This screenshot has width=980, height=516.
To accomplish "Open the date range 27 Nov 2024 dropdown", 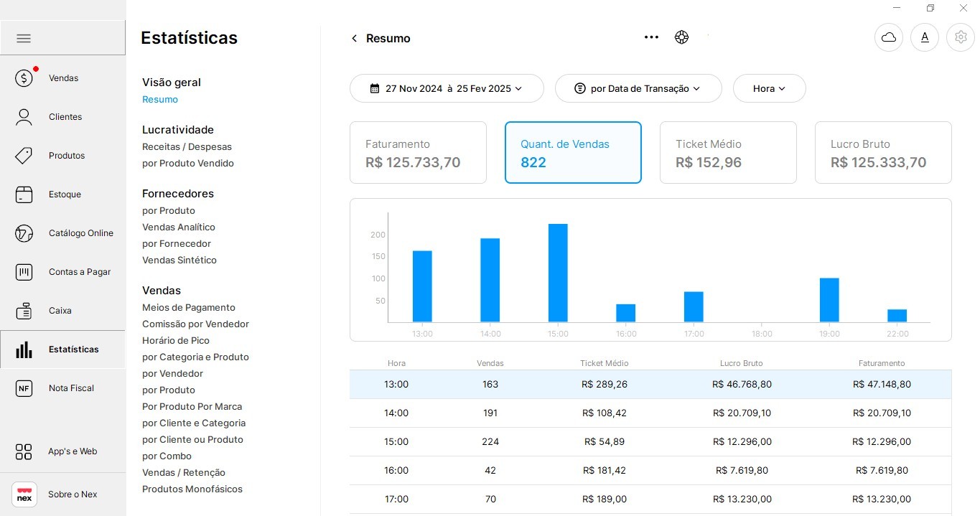I will [447, 88].
